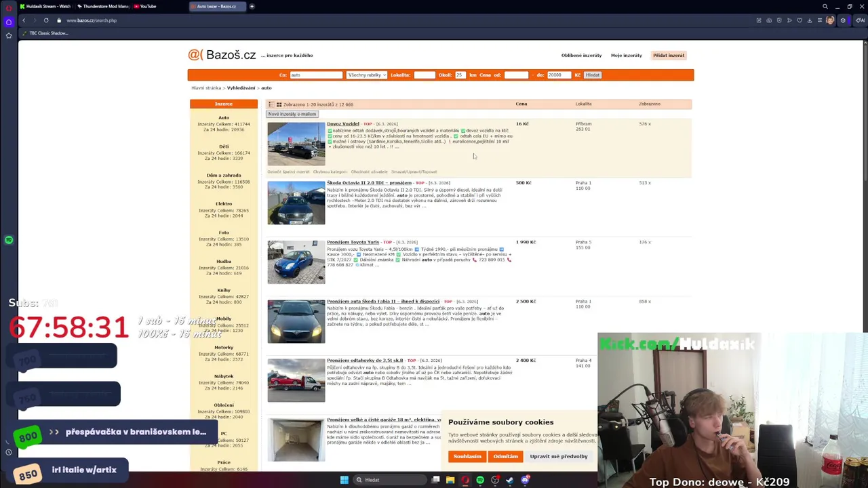The image size is (868, 488).
Task: Open a new browser tab with plus
Action: (252, 6)
